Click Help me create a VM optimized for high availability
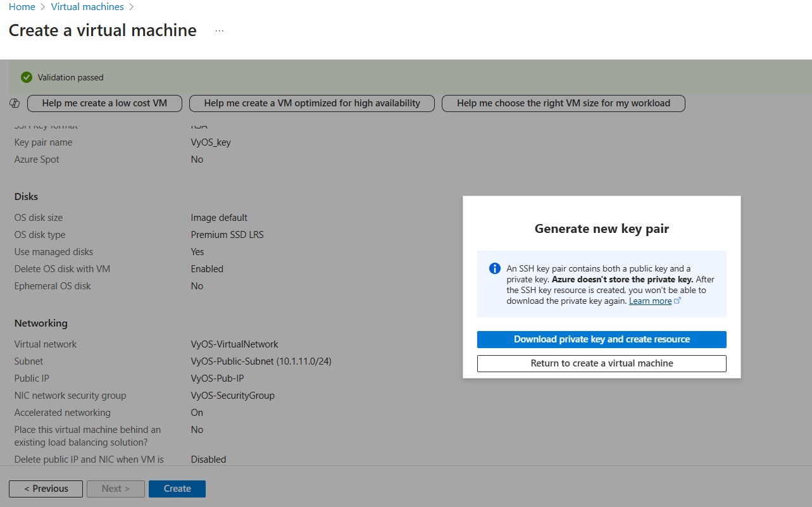Image resolution: width=812 pixels, height=507 pixels. 311,103
